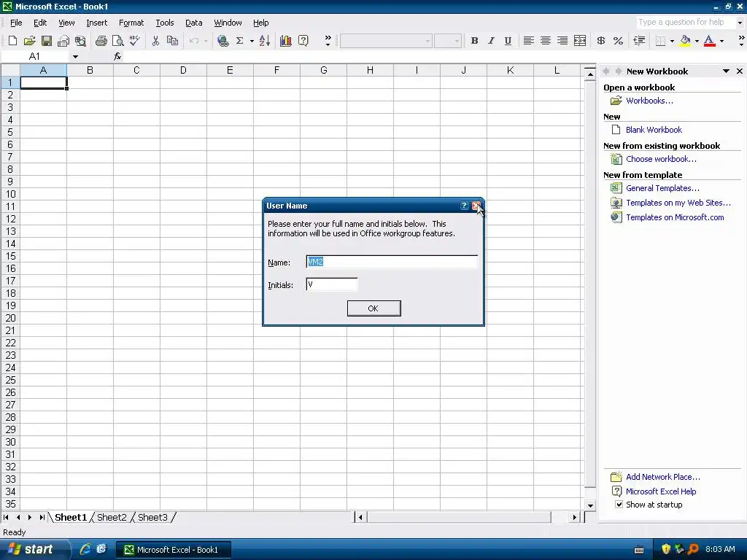Open the Workbooks... link
This screenshot has width=747, height=560.
[649, 101]
